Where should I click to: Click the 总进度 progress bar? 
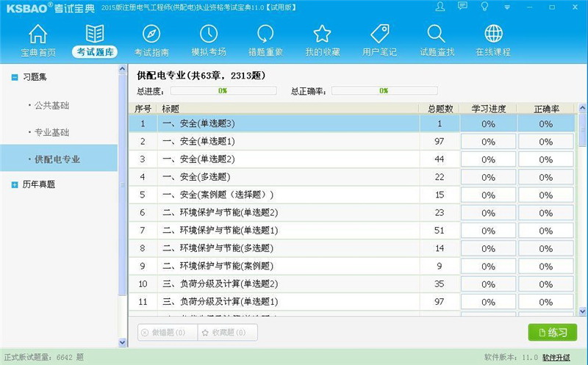223,90
